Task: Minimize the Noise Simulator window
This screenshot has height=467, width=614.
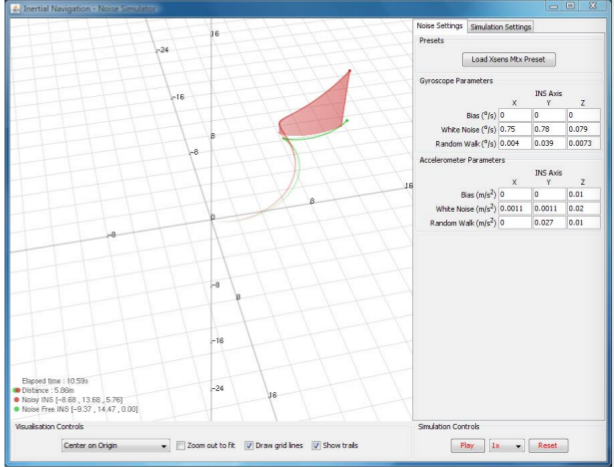Action: coord(554,6)
